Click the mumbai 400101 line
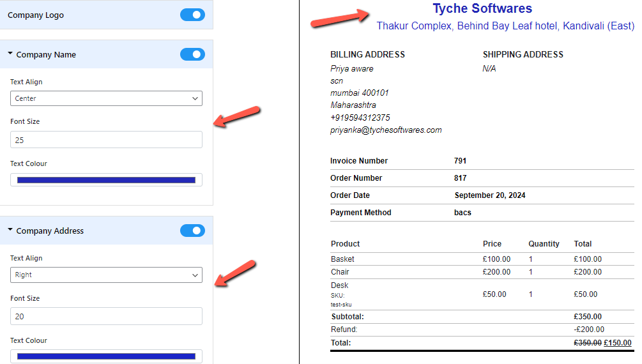The height and width of the screenshot is (364, 642). [359, 93]
